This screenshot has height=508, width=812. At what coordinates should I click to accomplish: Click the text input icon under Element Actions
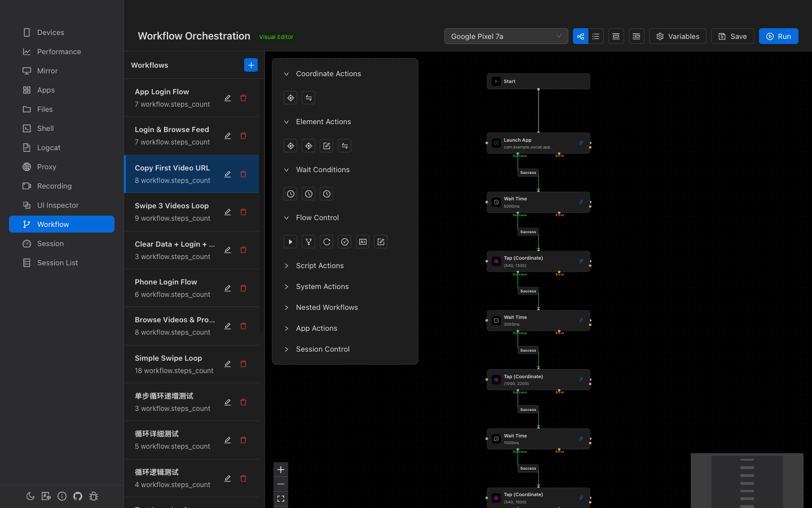[326, 146]
